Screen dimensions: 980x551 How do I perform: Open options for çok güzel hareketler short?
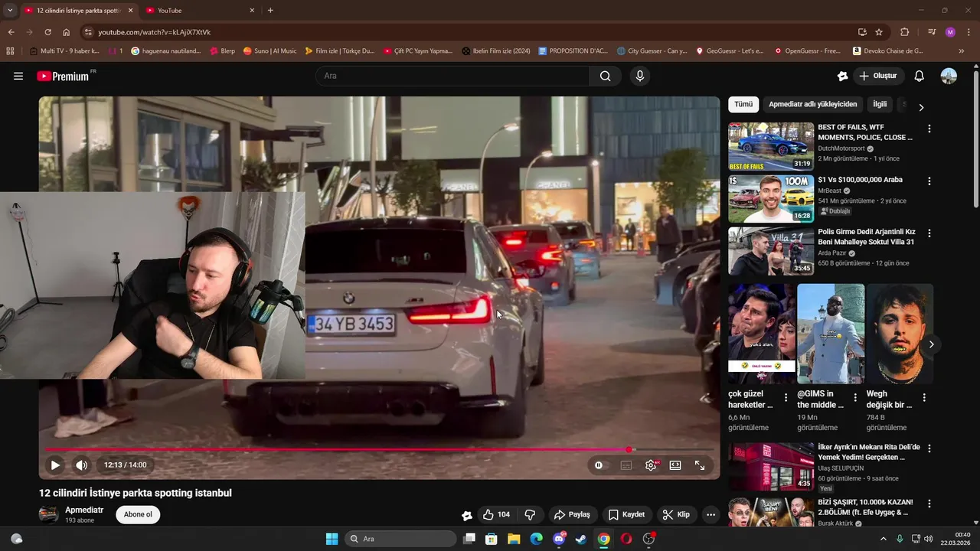pos(786,398)
